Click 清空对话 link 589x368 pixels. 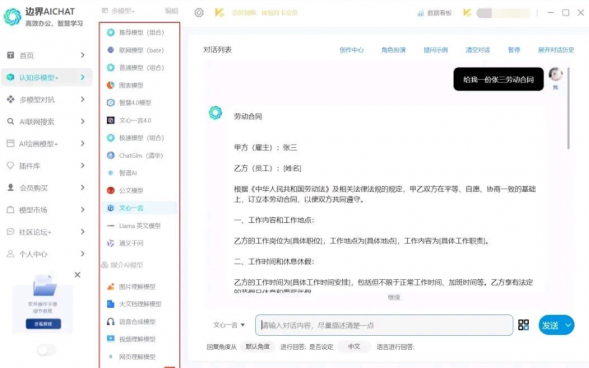coord(477,50)
